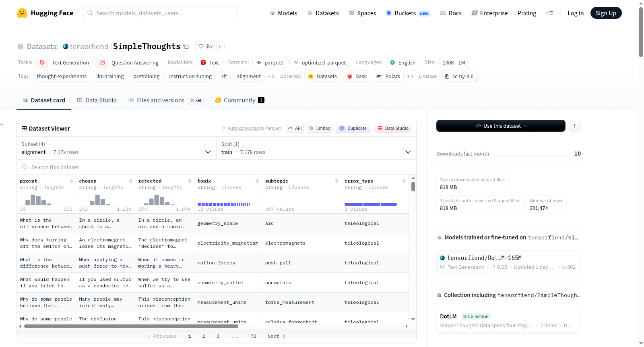Focus the search models, datasets, users field
Screen dimensions: 644x347
160,13
